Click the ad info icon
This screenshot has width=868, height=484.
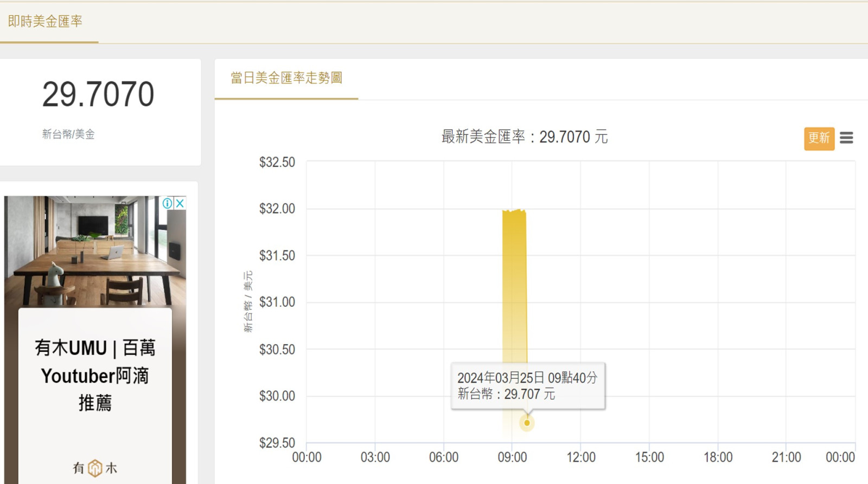168,203
